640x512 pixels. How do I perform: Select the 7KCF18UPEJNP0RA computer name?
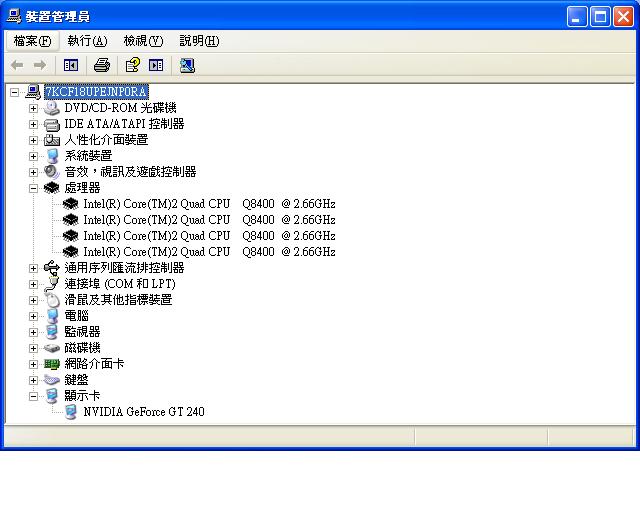(x=96, y=92)
